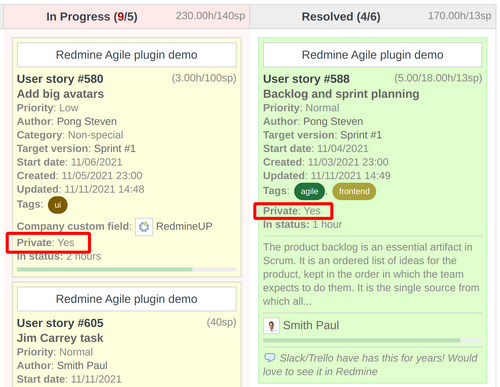This screenshot has width=500, height=387.
Task: Click the In Progress column header
Action: [x=92, y=17]
